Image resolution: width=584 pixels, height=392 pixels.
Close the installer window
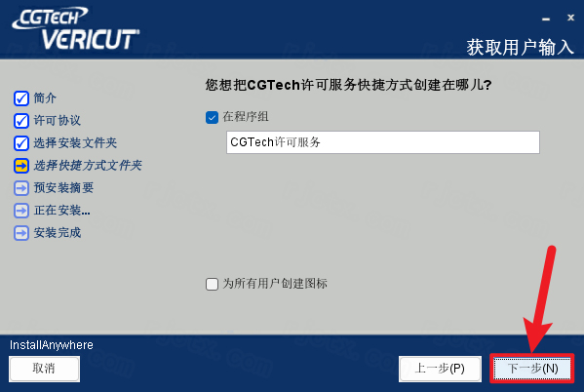[570, 18]
